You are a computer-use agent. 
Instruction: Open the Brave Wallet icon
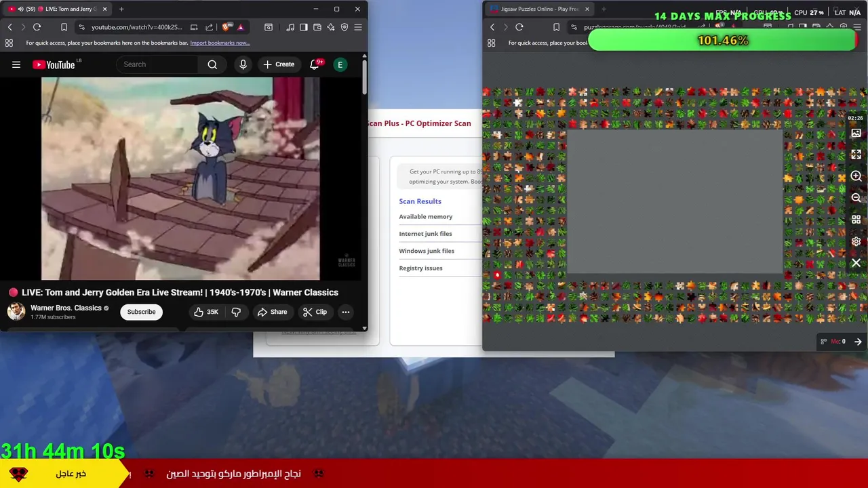coord(317,27)
